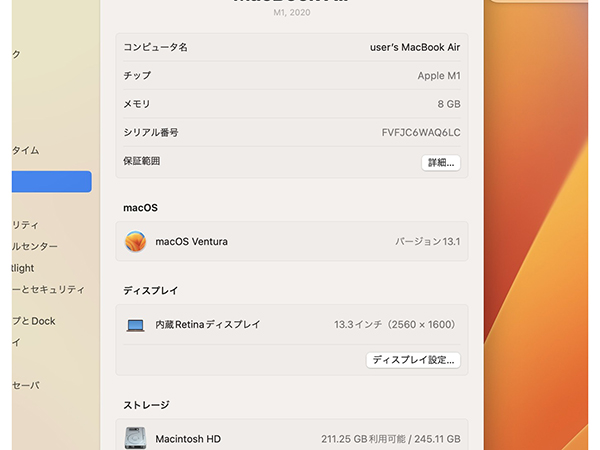Screen dimensions: 600x450
Task: Click the 8 GB memory value
Action: click(448, 104)
